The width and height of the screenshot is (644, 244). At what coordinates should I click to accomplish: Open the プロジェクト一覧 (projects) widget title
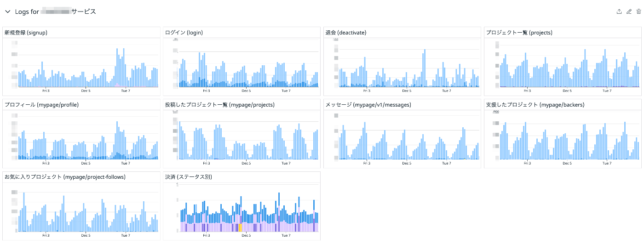pyautogui.click(x=519, y=33)
